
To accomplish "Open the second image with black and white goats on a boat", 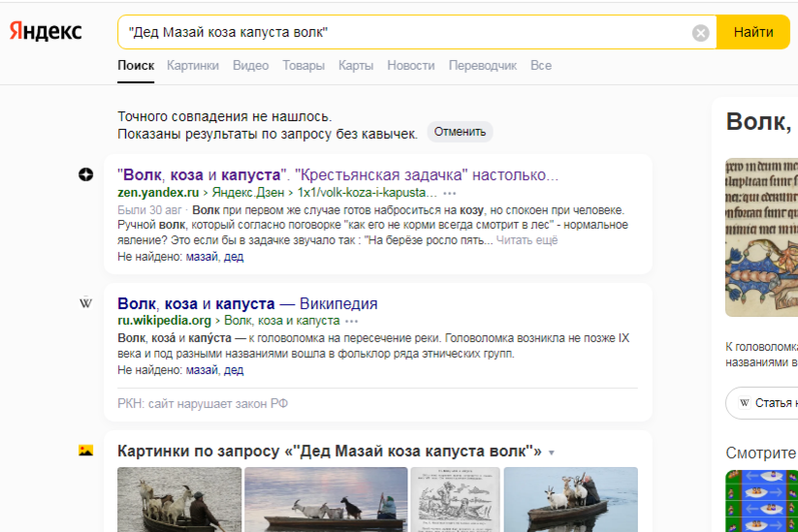I will coord(326,499).
